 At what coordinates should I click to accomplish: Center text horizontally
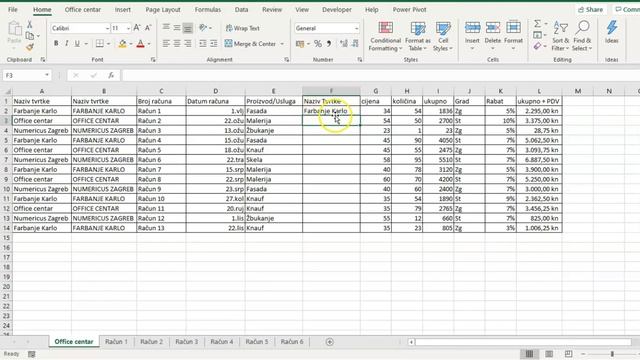pyautogui.click(x=177, y=43)
